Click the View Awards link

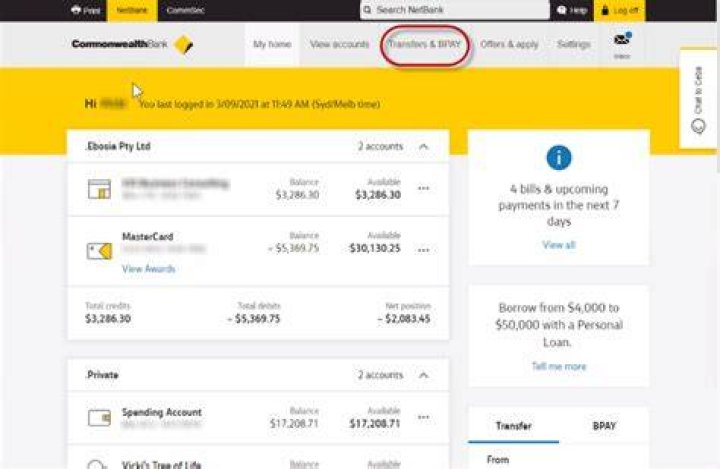tap(148, 269)
